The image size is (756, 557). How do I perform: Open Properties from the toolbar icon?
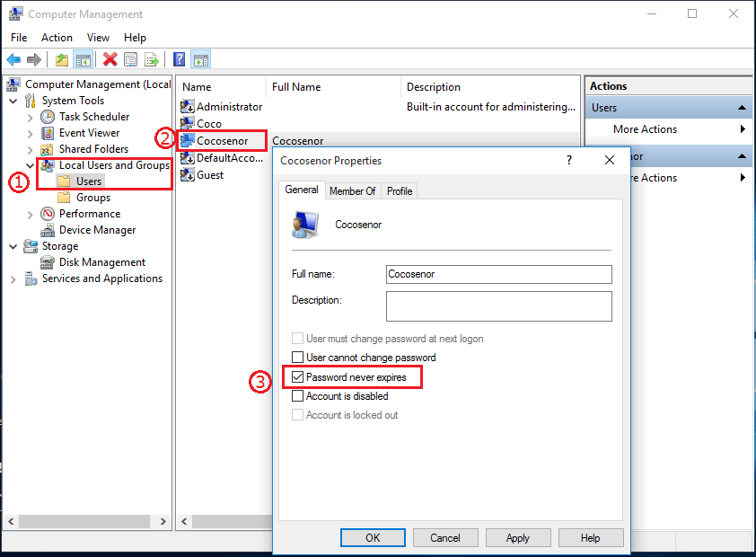pos(131,60)
